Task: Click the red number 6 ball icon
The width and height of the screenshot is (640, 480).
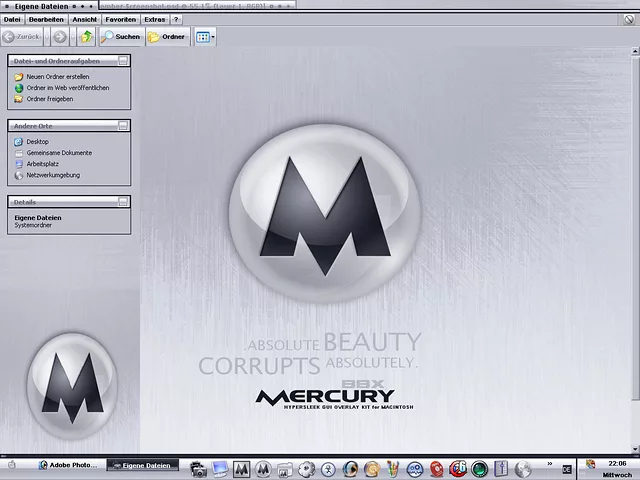Action: coord(458,469)
